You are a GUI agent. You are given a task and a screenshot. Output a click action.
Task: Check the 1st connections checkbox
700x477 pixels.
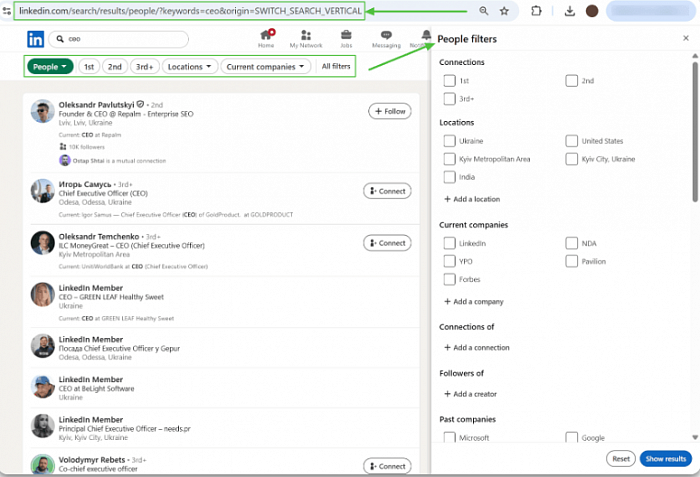tap(450, 80)
